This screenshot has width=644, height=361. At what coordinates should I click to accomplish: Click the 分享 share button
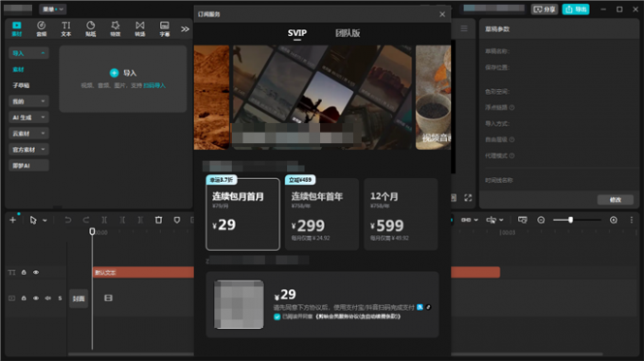545,9
